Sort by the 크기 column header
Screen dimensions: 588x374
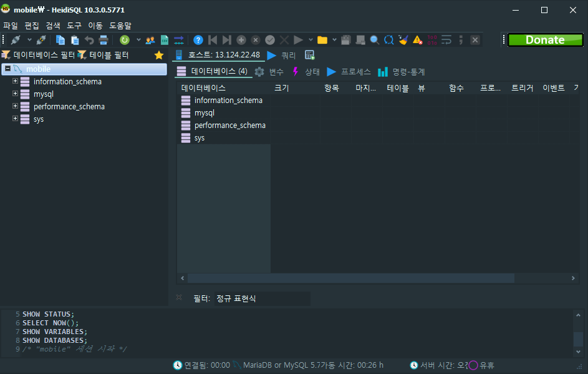[x=295, y=88]
